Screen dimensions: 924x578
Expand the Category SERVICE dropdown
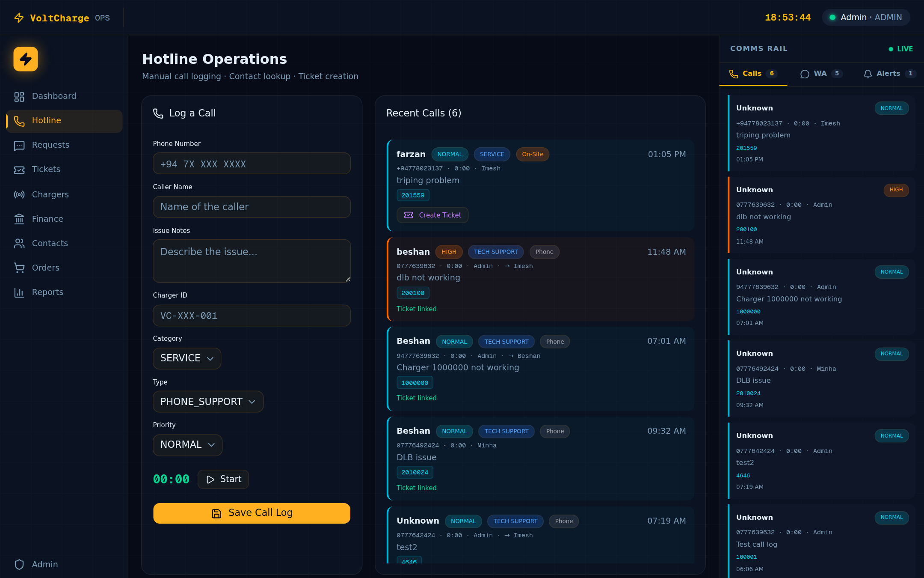point(187,358)
